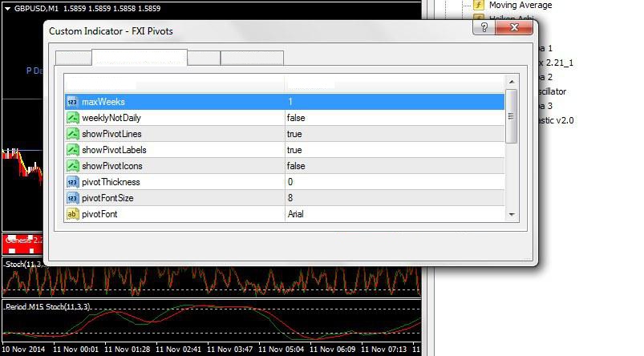Viewport: 644px width, 356px height.
Task: Click the parameter list scrollbar thumb
Action: click(x=511, y=116)
